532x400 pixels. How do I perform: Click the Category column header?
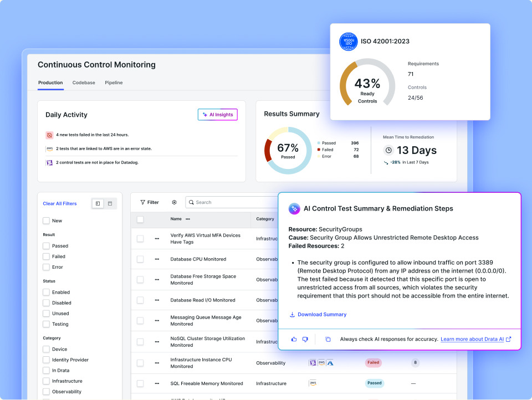click(x=265, y=219)
